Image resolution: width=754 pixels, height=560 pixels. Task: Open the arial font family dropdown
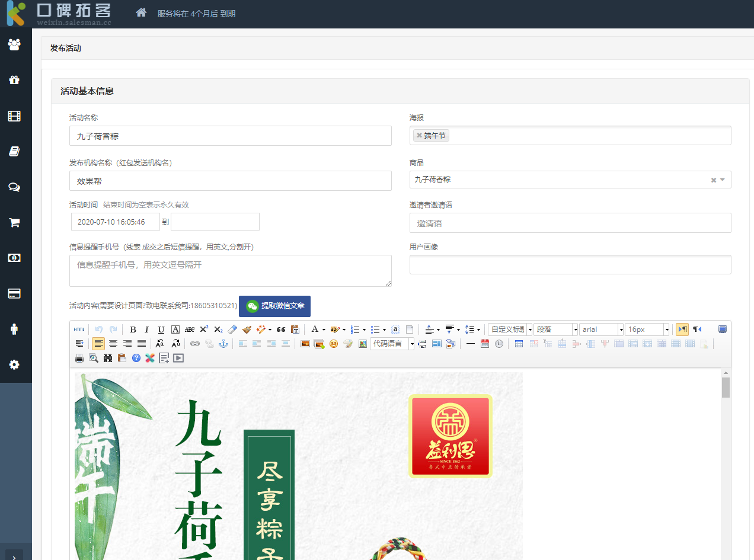point(602,329)
